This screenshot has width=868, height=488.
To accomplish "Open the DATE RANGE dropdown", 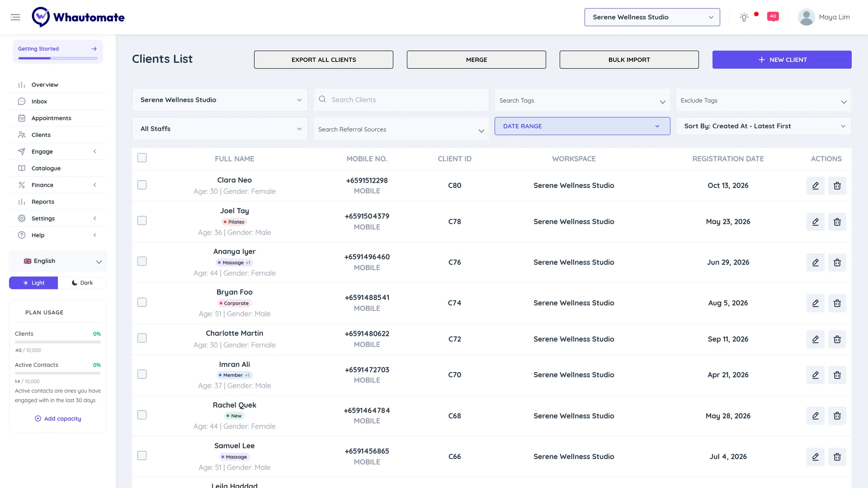I will pos(582,126).
